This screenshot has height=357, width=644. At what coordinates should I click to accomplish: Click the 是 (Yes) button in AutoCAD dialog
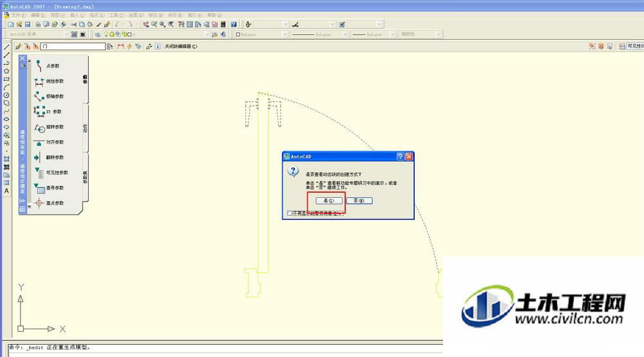(329, 200)
